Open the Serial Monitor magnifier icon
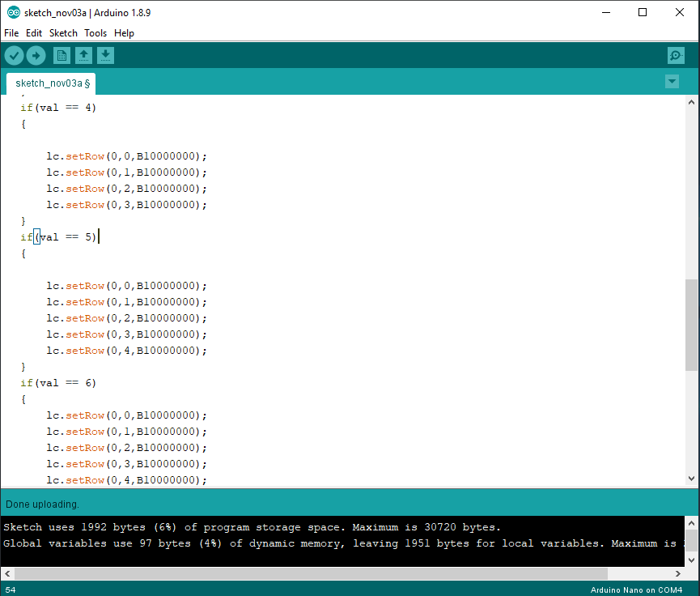Viewport: 700px width, 596px height. (676, 56)
